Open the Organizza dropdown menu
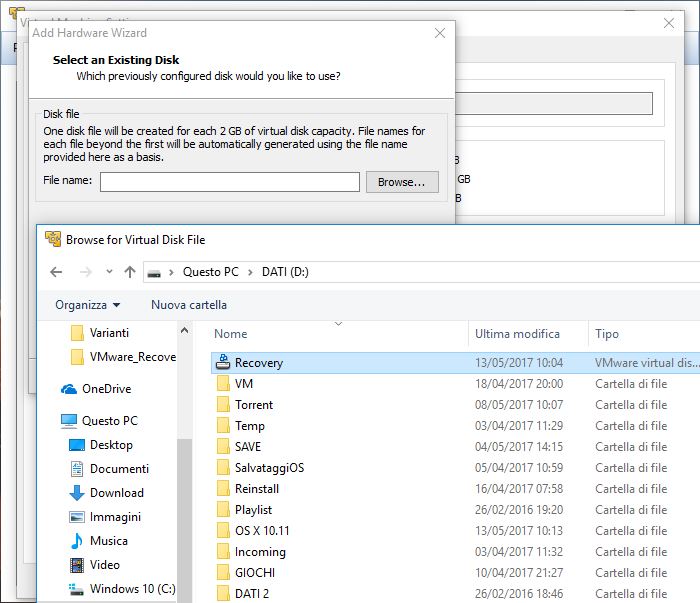This screenshot has height=603, width=700. pyautogui.click(x=88, y=305)
